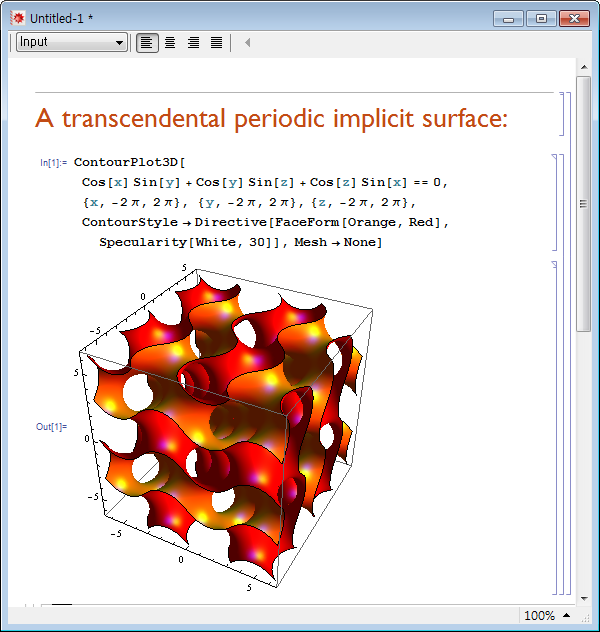600x632 pixels.
Task: Click the 'ContourPlot3D[' text
Action: (x=129, y=162)
